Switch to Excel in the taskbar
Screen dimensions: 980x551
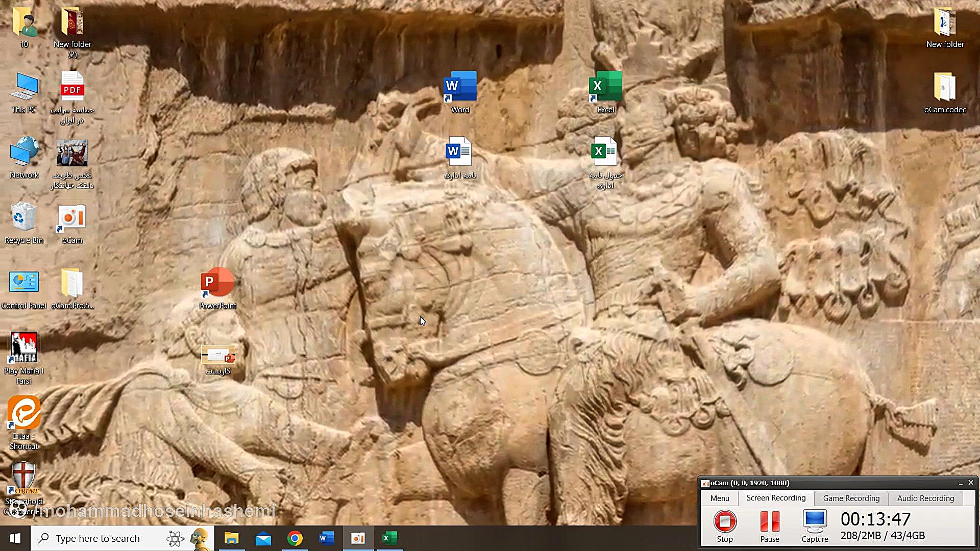(x=389, y=538)
